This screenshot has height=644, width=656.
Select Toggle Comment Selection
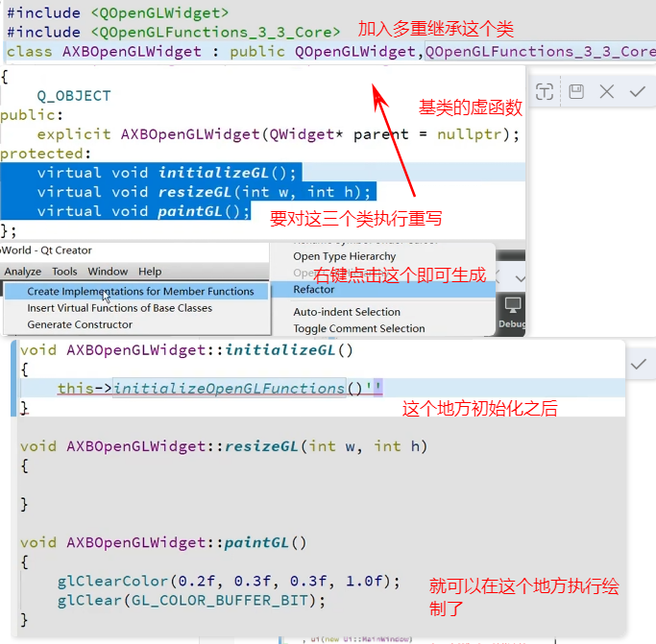(358, 328)
